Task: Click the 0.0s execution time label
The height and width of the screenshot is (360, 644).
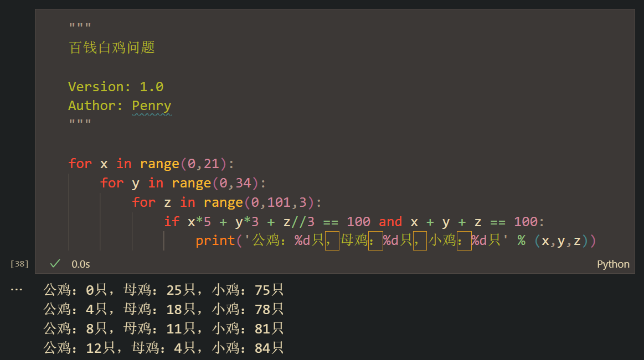Action: click(81, 264)
